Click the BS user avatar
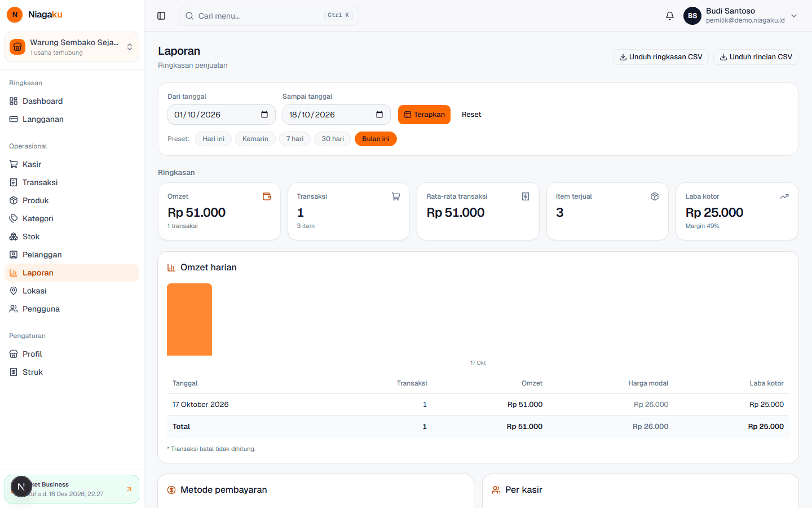 (x=692, y=16)
